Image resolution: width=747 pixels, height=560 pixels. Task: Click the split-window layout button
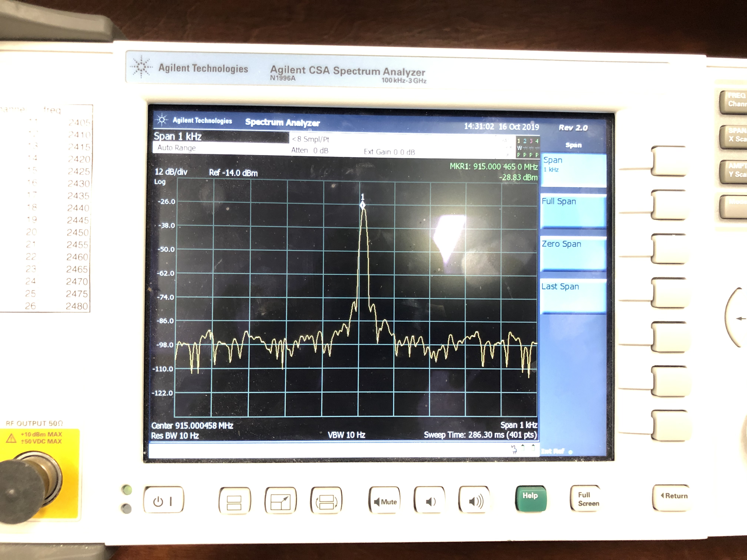pyautogui.click(x=234, y=501)
